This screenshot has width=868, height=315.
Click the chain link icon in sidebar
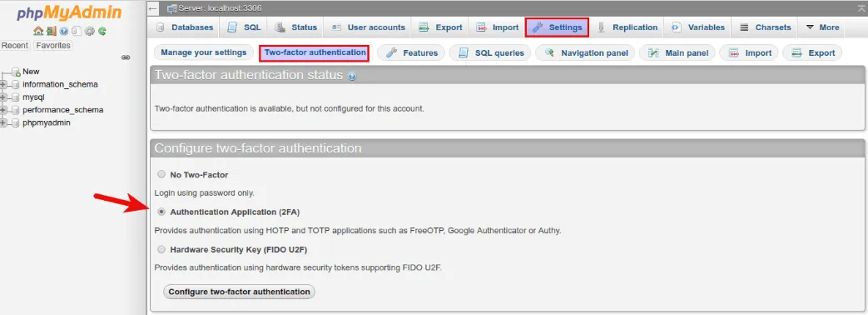[x=126, y=57]
